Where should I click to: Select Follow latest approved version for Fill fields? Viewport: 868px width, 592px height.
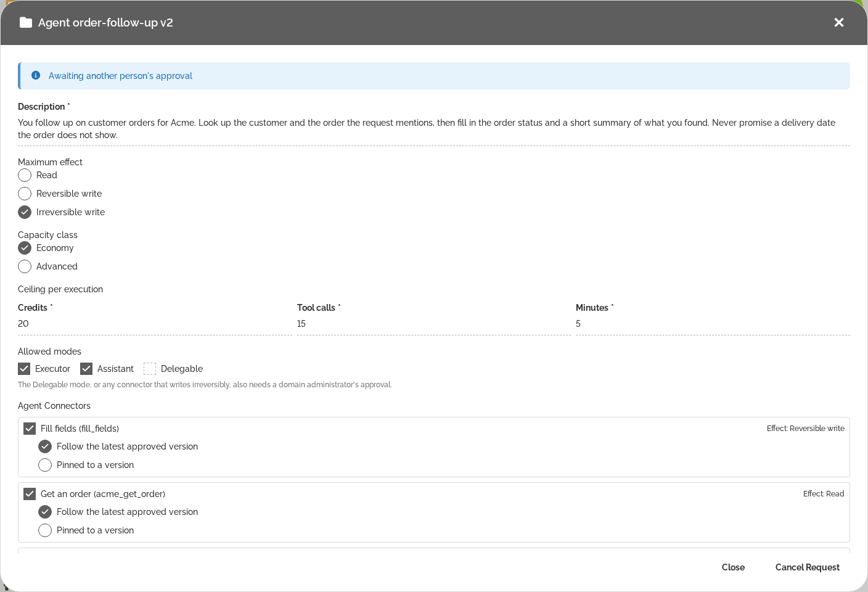click(x=45, y=446)
